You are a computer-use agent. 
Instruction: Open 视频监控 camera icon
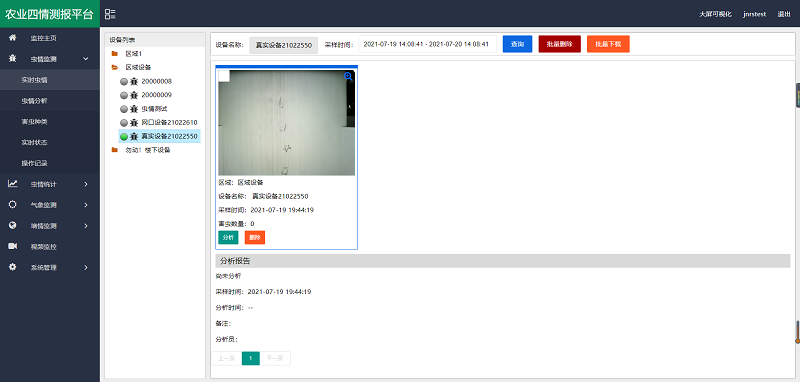coord(13,246)
